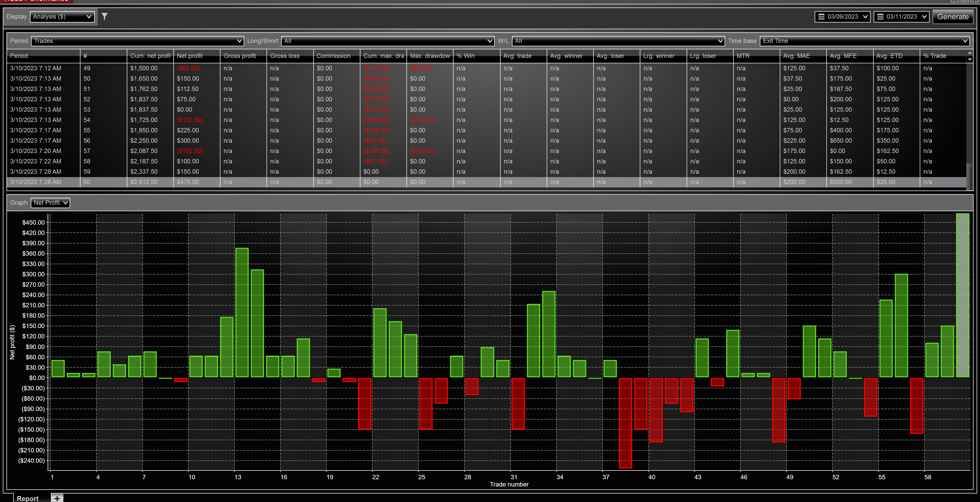
Task: Sort by the % Win column header
Action: coord(477,56)
